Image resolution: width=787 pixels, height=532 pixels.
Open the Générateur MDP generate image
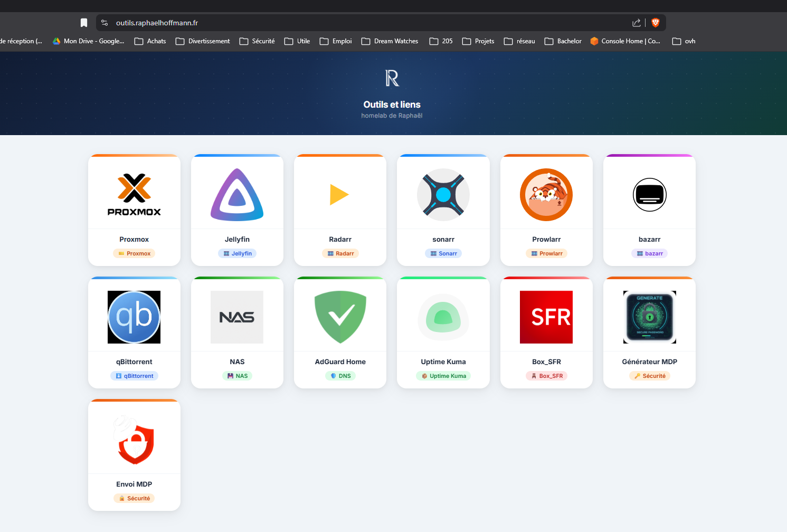[650, 317]
